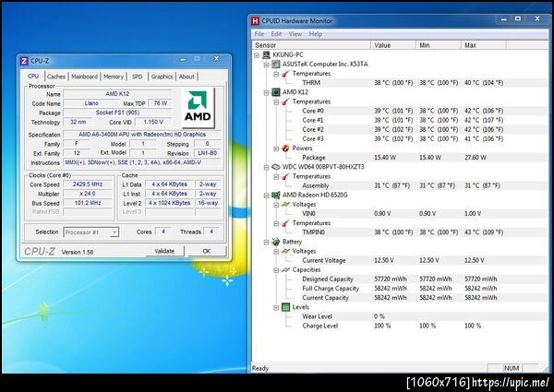Open the Help menu in Hardware Monitor
The width and height of the screenshot is (554, 392).
coord(316,34)
